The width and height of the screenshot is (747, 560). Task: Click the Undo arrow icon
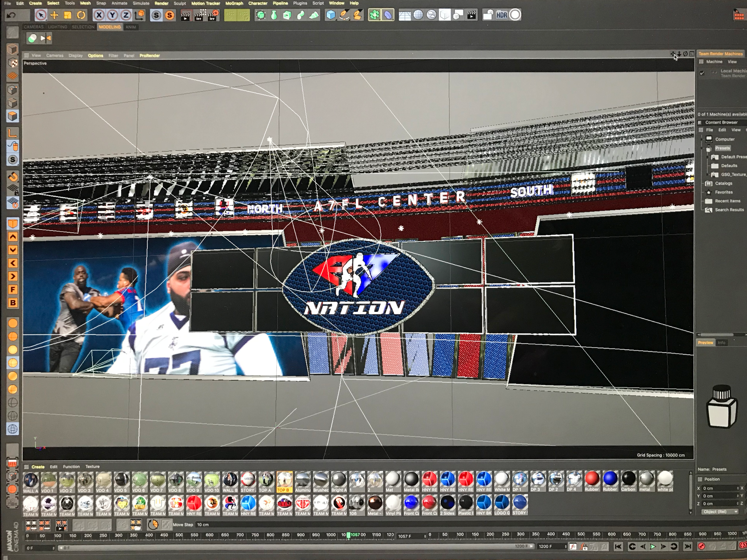tap(11, 15)
